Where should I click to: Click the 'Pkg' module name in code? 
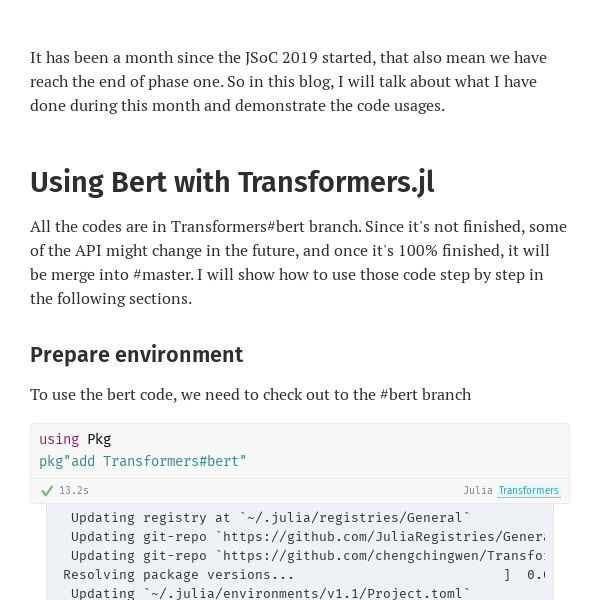click(x=99, y=439)
